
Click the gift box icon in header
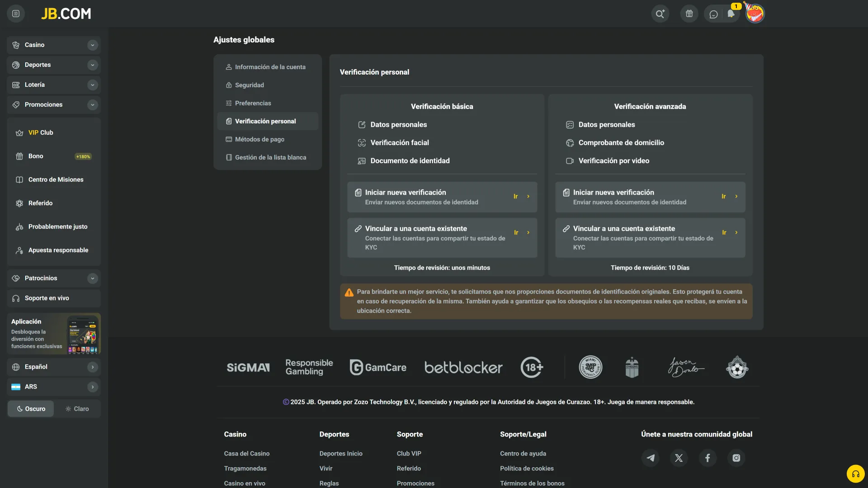click(x=689, y=14)
